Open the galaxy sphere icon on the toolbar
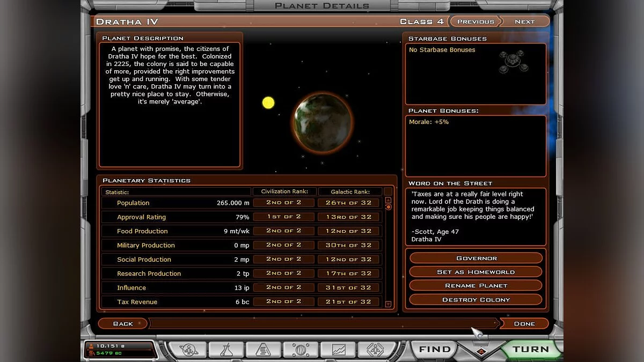Image resolution: width=644 pixels, height=362 pixels. click(299, 349)
